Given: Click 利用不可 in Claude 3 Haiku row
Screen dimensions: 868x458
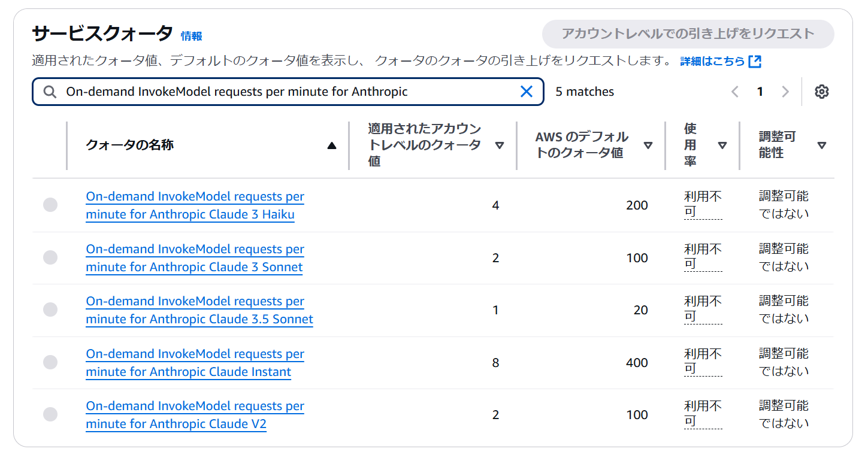Looking at the screenshot, I should pos(703,205).
